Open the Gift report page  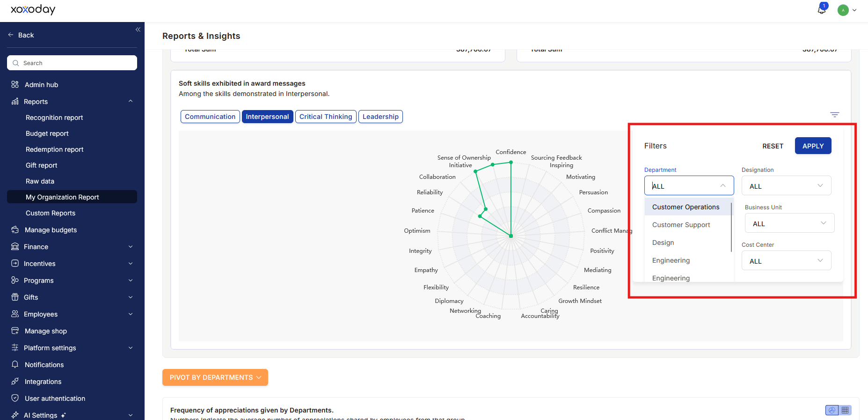point(42,165)
